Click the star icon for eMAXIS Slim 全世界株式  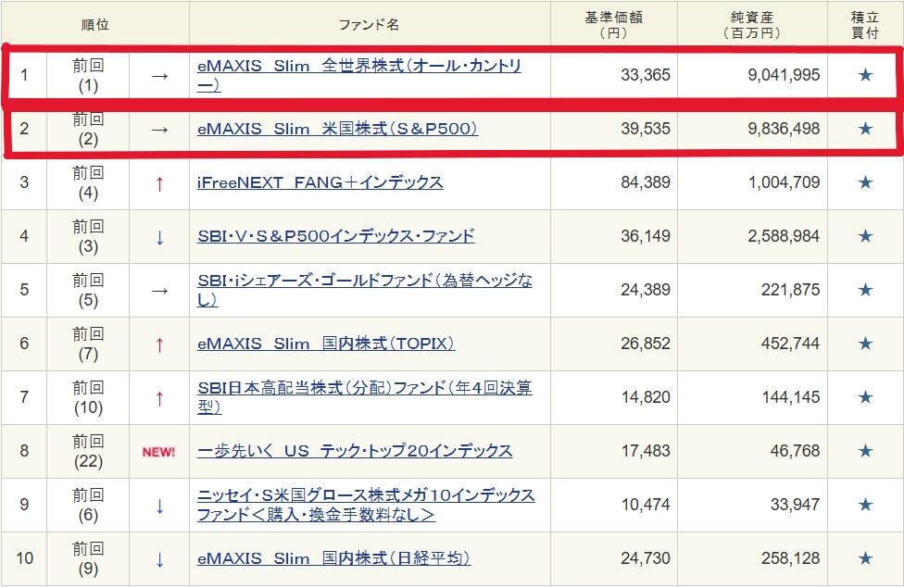point(865,75)
